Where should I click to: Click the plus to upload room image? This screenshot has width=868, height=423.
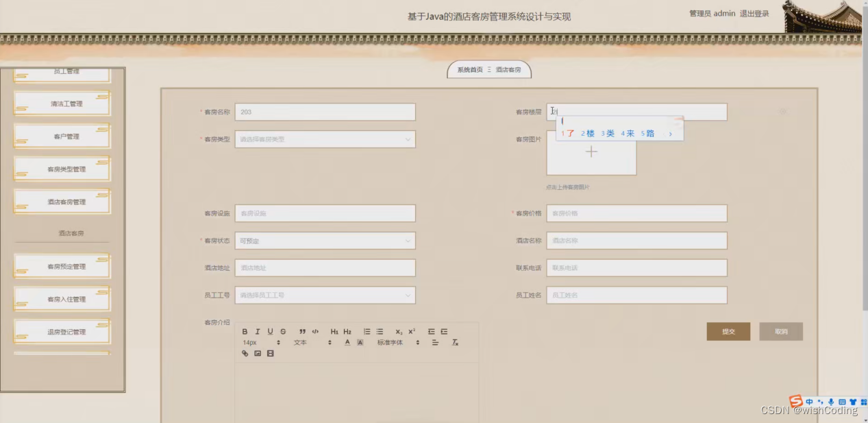point(591,152)
